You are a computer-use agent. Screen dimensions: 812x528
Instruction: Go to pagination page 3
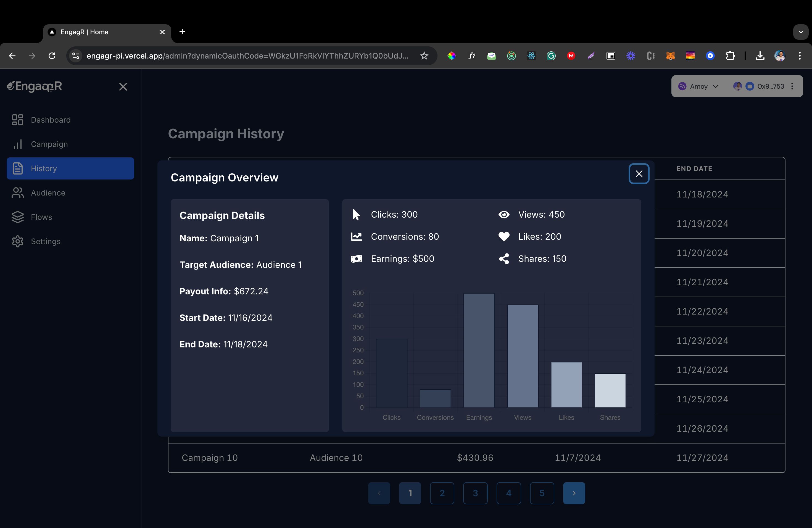pyautogui.click(x=475, y=493)
